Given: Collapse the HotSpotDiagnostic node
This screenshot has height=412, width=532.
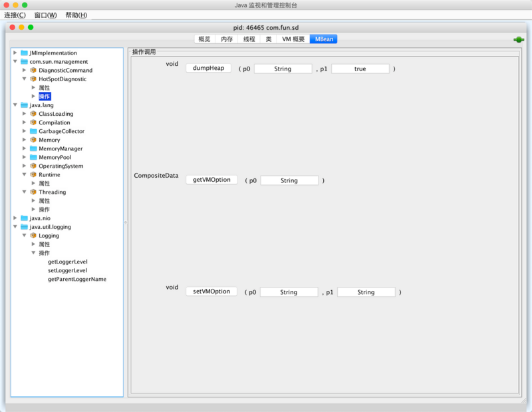Looking at the screenshot, I should (x=24, y=79).
